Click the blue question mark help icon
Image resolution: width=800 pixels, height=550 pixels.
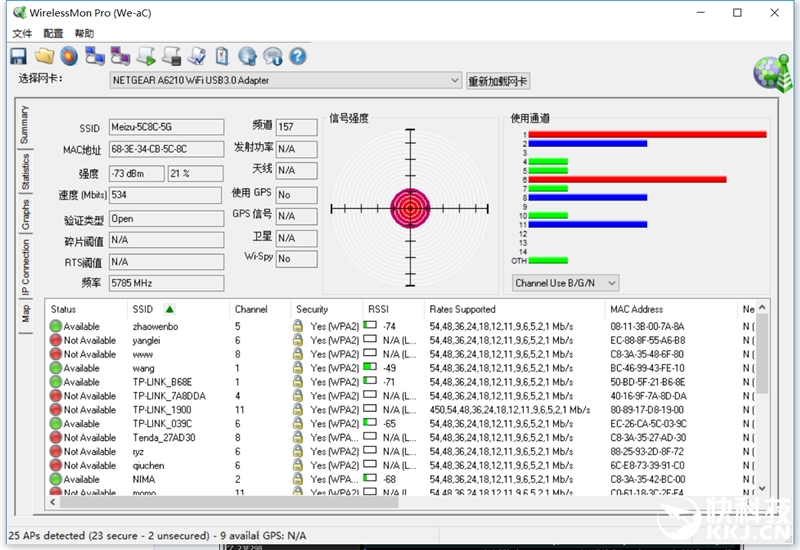(297, 56)
